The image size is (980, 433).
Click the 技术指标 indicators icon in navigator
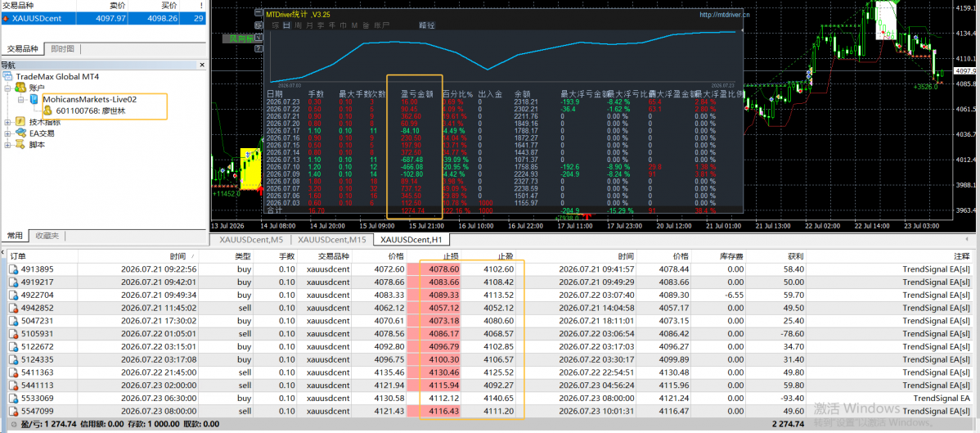click(x=20, y=122)
